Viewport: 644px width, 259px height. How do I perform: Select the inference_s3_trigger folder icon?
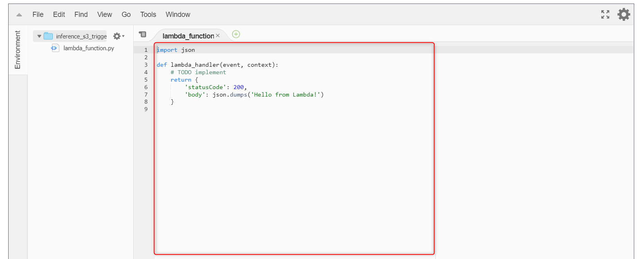pos(48,36)
